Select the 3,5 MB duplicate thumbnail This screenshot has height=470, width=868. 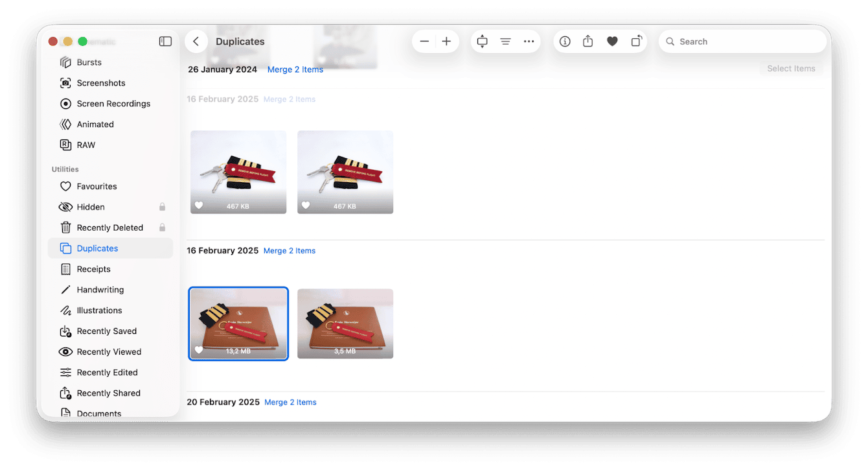click(345, 323)
